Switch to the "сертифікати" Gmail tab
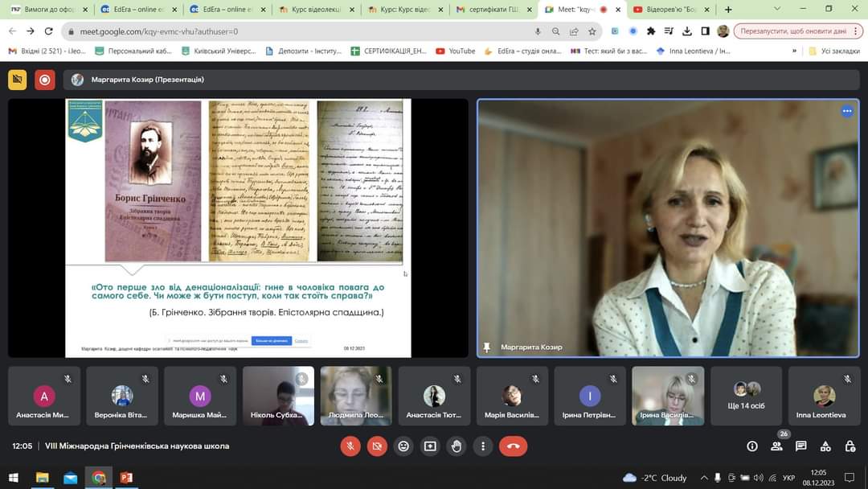The height and width of the screenshot is (489, 868). pyautogui.click(x=490, y=10)
